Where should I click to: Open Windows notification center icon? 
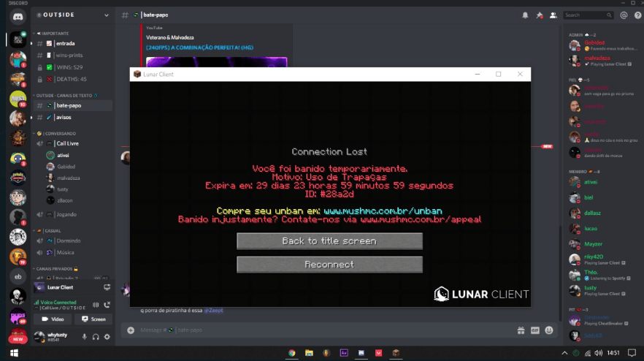(632, 353)
